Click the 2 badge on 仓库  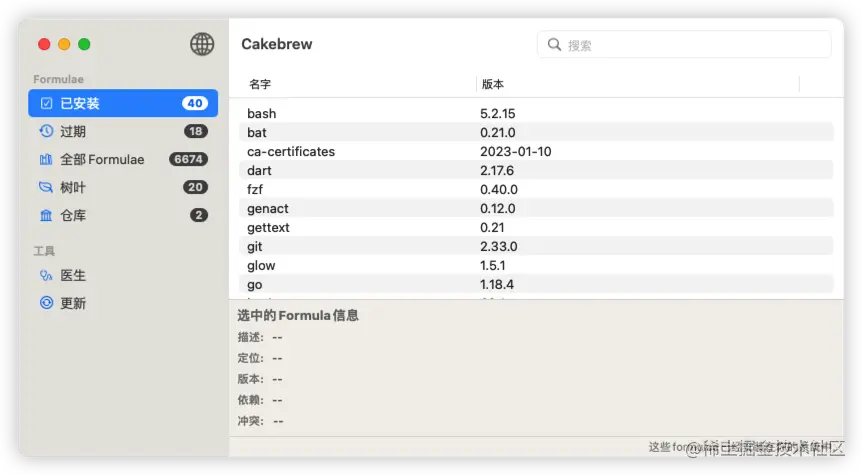199,215
